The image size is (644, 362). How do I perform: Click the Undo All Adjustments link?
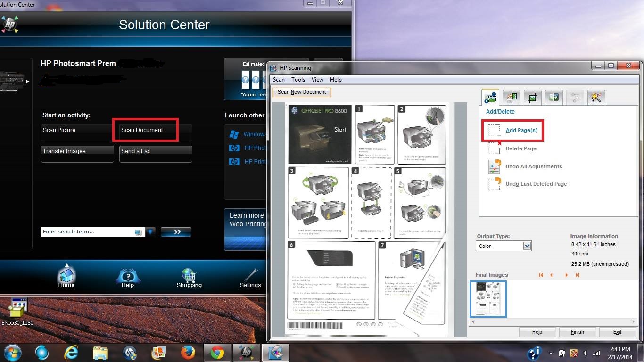(534, 166)
